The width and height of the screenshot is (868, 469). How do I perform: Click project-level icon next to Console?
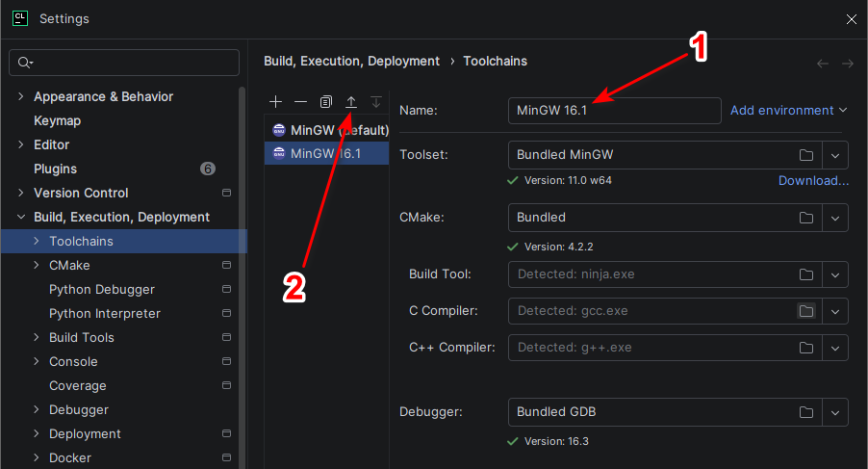coord(226,361)
